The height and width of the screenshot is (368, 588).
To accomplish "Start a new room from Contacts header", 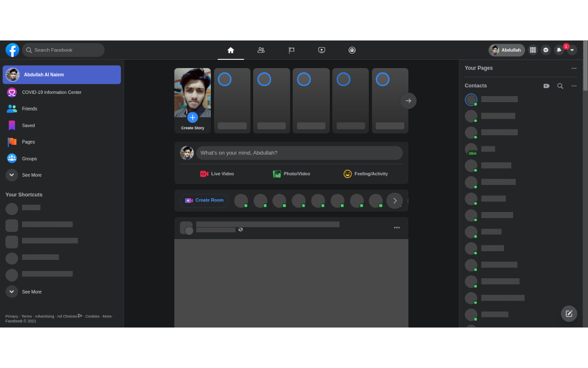I will pos(546,86).
